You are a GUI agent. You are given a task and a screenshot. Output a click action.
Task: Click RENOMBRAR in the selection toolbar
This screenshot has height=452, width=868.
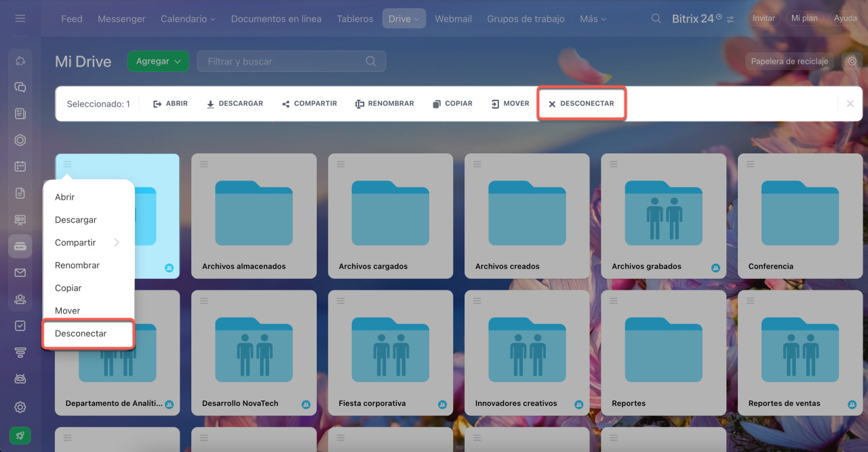(384, 104)
